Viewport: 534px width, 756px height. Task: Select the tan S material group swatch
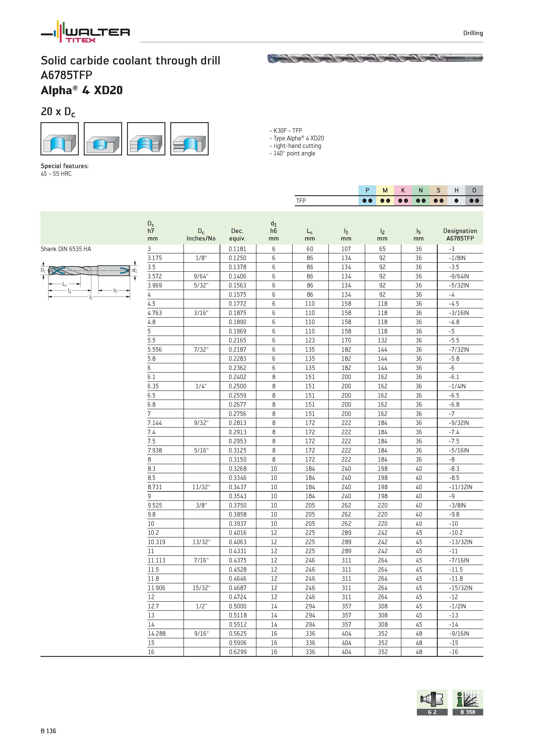point(438,190)
